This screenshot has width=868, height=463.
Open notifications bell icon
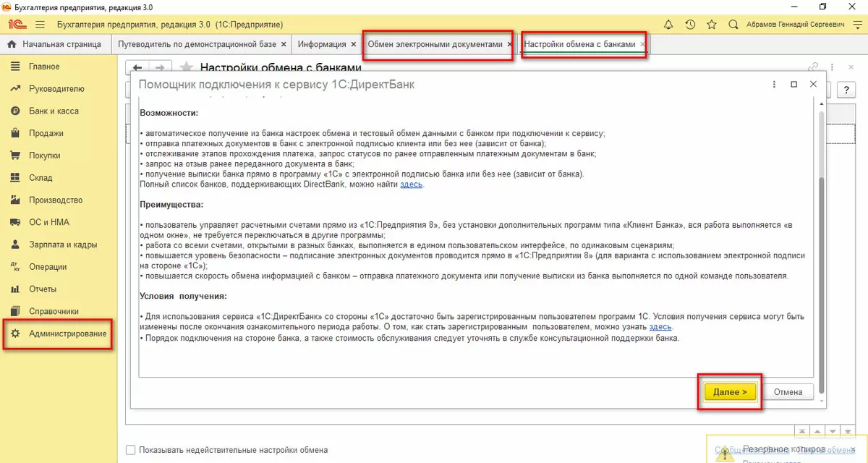[x=668, y=25]
